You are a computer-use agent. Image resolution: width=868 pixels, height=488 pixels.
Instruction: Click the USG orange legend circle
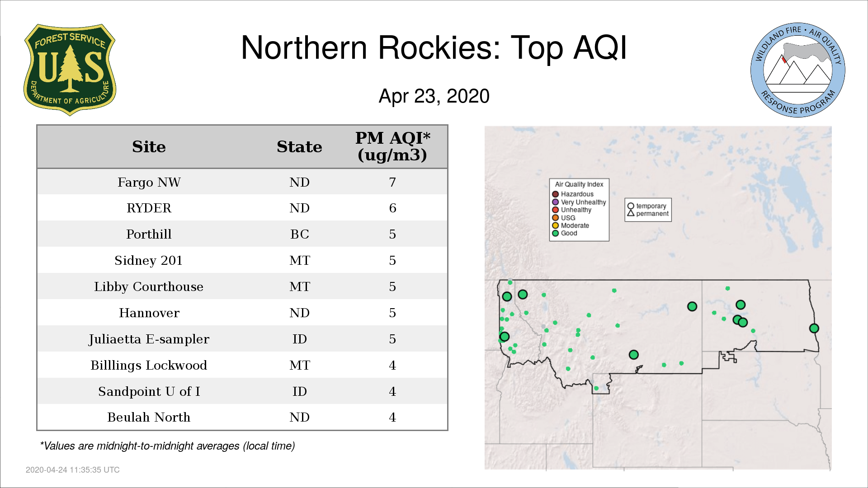click(556, 218)
